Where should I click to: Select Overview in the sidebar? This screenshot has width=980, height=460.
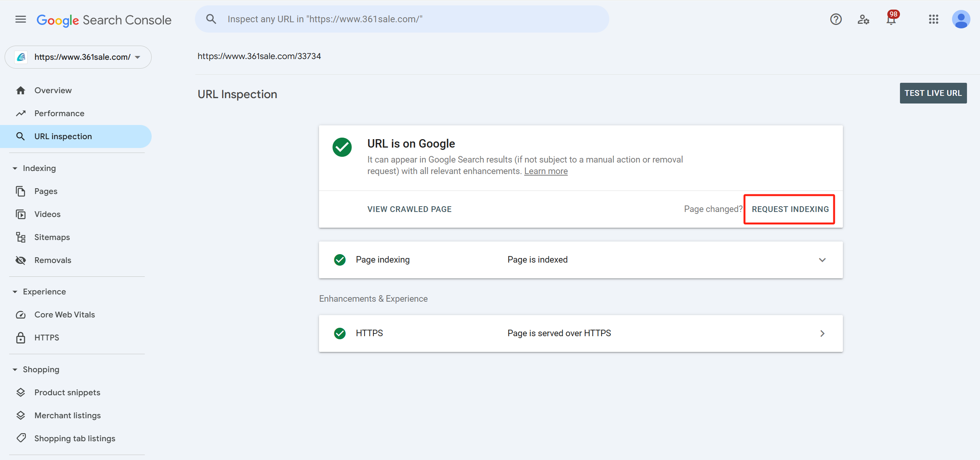pyautogui.click(x=53, y=90)
